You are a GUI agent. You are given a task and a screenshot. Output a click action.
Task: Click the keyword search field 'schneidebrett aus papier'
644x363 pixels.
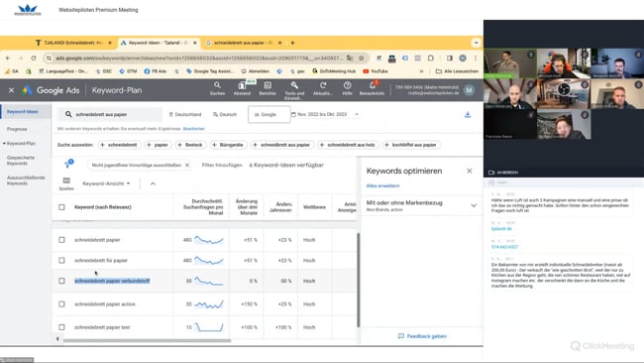click(110, 114)
